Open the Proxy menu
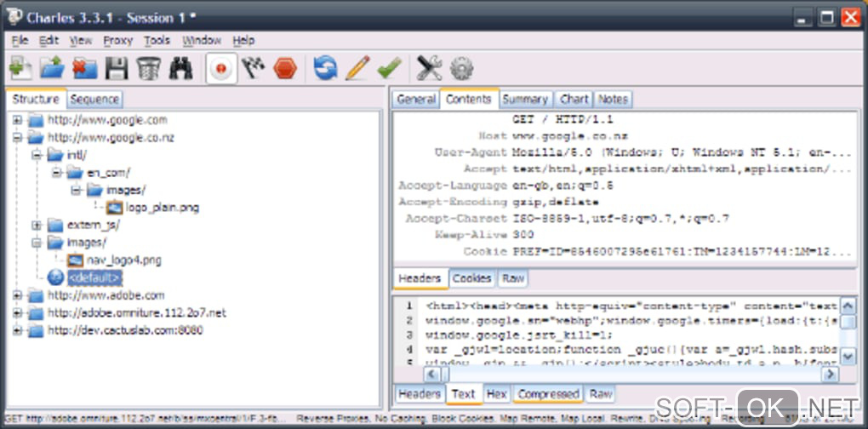Viewport: 868px width, 429px height. [118, 40]
